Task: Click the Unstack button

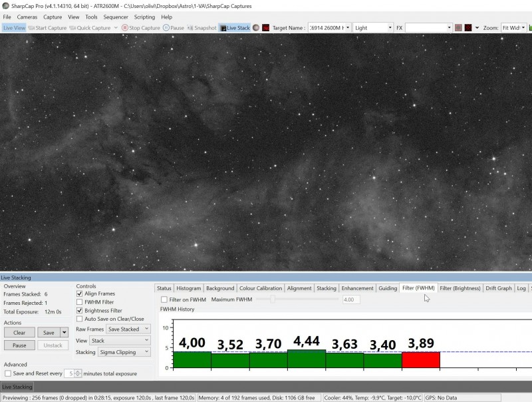Action: [53, 345]
